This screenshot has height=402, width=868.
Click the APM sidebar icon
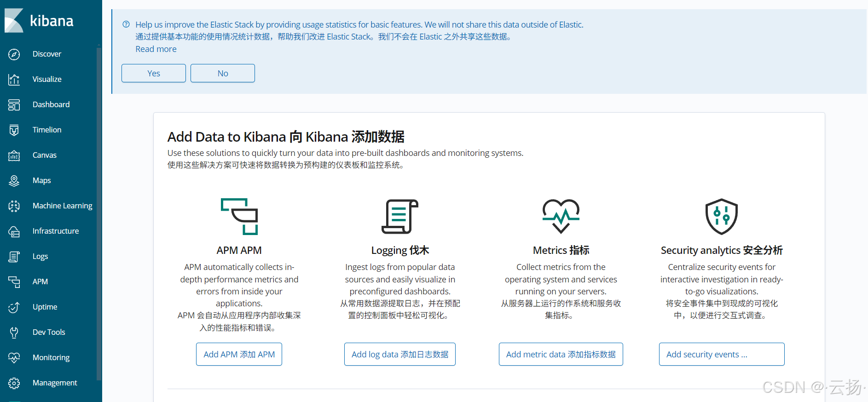(x=14, y=282)
